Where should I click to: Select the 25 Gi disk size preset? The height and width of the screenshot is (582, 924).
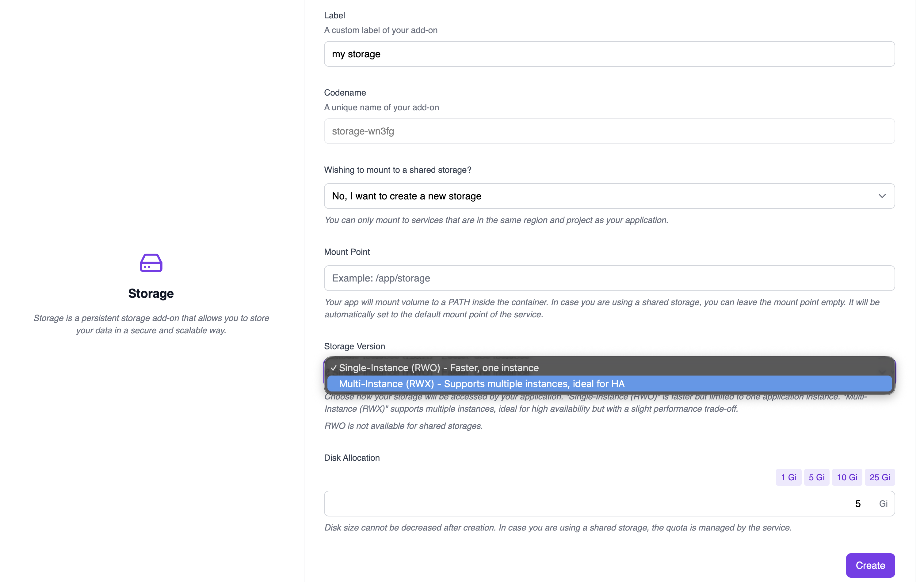pos(879,477)
